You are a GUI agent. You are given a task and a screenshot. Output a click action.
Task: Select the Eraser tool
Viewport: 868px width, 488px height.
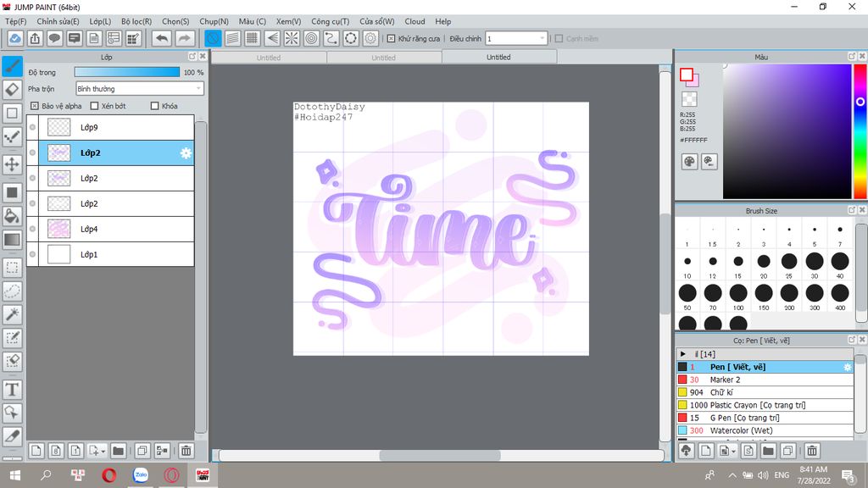pos(12,89)
